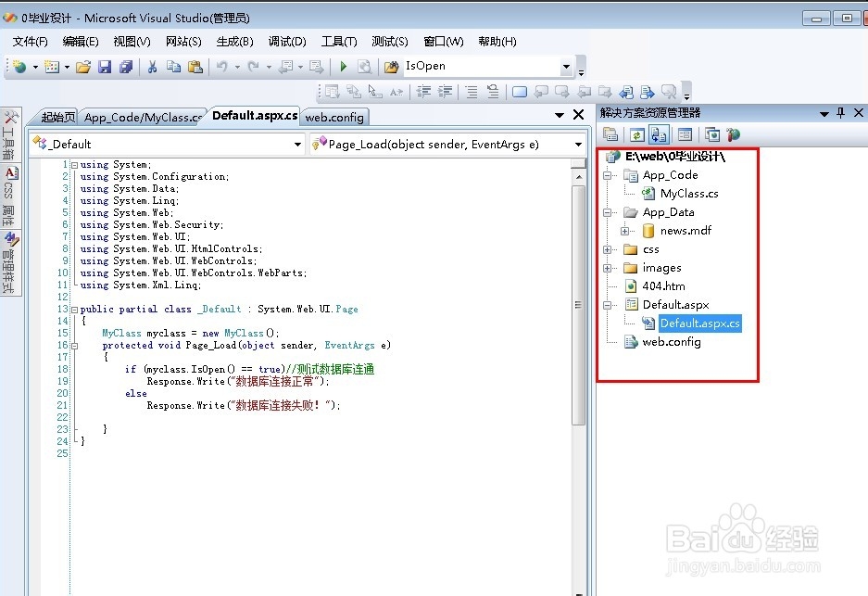868x596 pixels.
Task: Open the Page_Load member dropdown
Action: click(x=578, y=145)
